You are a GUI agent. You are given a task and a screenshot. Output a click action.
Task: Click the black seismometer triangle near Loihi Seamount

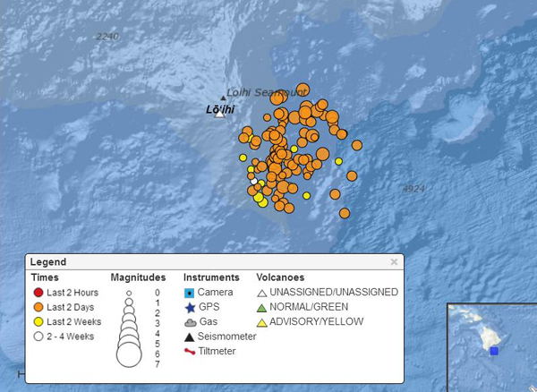(x=224, y=98)
